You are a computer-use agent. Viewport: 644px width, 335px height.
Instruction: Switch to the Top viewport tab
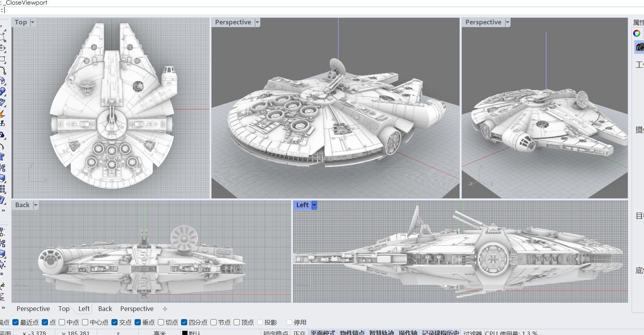pyautogui.click(x=64, y=309)
